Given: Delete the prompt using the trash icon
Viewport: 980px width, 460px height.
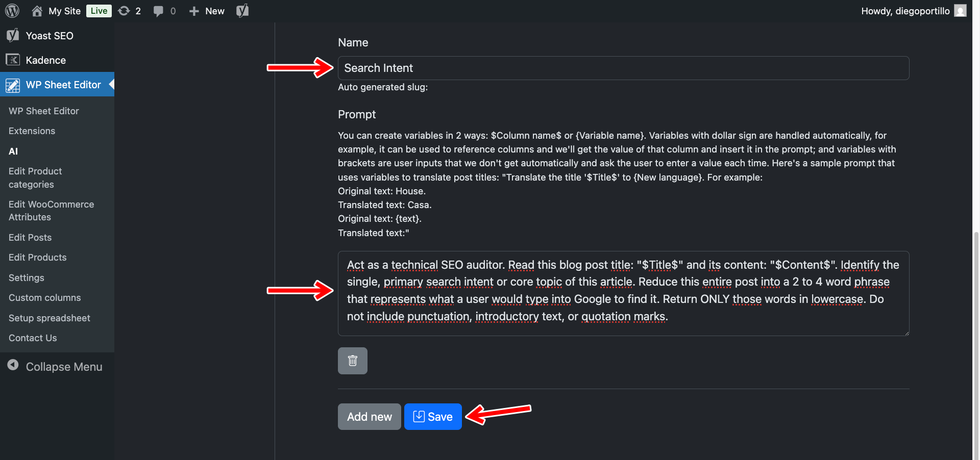Looking at the screenshot, I should (352, 361).
